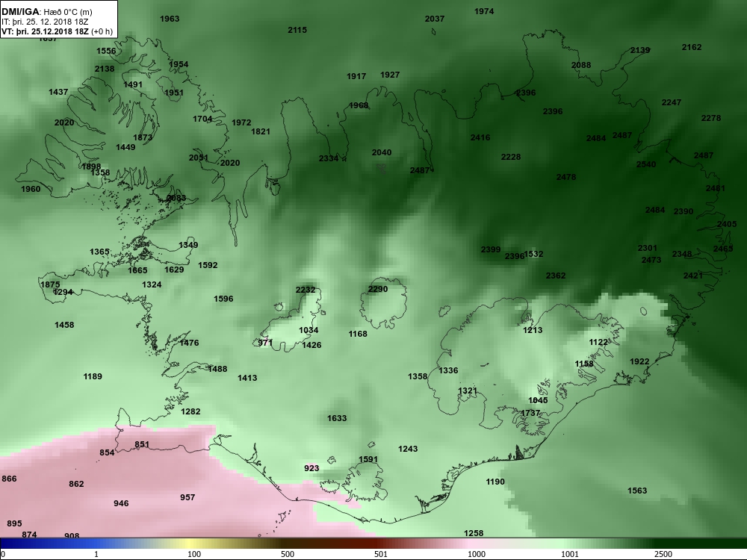Select the 2540 value in the east
Viewport: 747px width, 560px height.
point(646,165)
